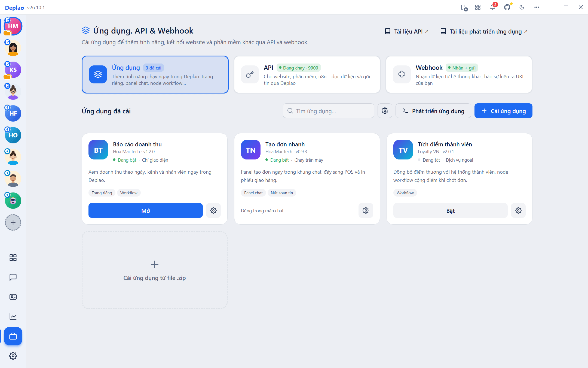
Task: Open the contacts card sidebar icon
Action: pyautogui.click(x=13, y=297)
